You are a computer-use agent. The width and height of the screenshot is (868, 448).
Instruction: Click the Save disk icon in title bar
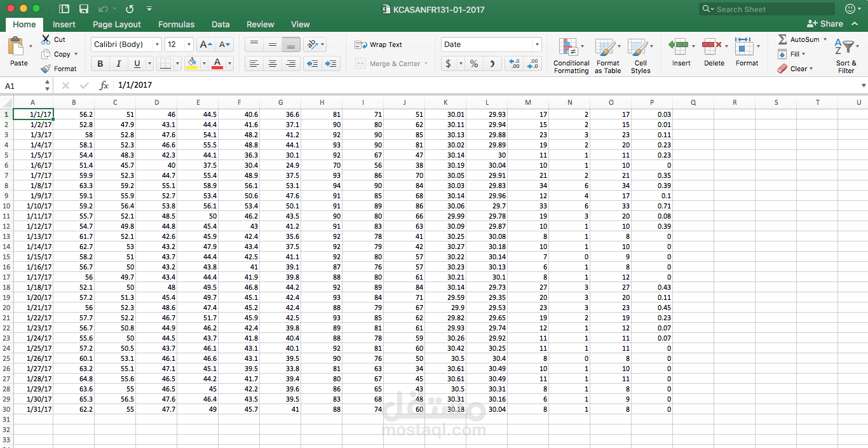(84, 9)
